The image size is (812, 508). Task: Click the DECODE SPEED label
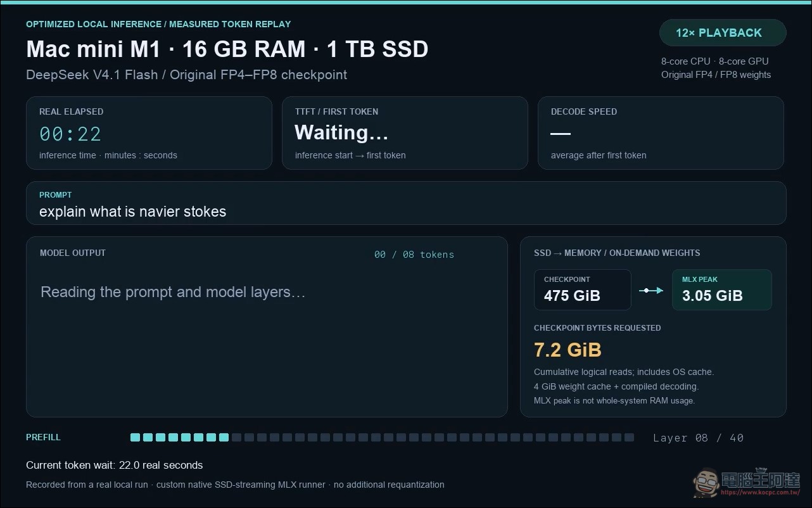[x=584, y=111]
